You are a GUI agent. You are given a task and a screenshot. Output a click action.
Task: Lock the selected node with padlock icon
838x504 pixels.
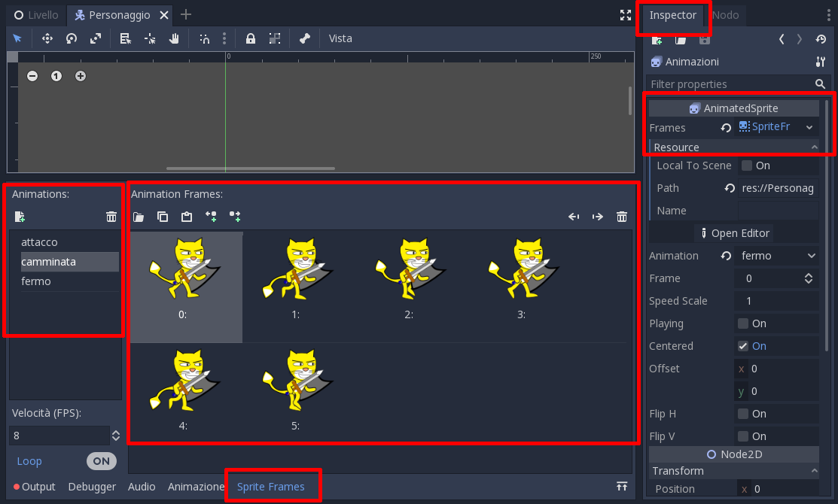(250, 38)
